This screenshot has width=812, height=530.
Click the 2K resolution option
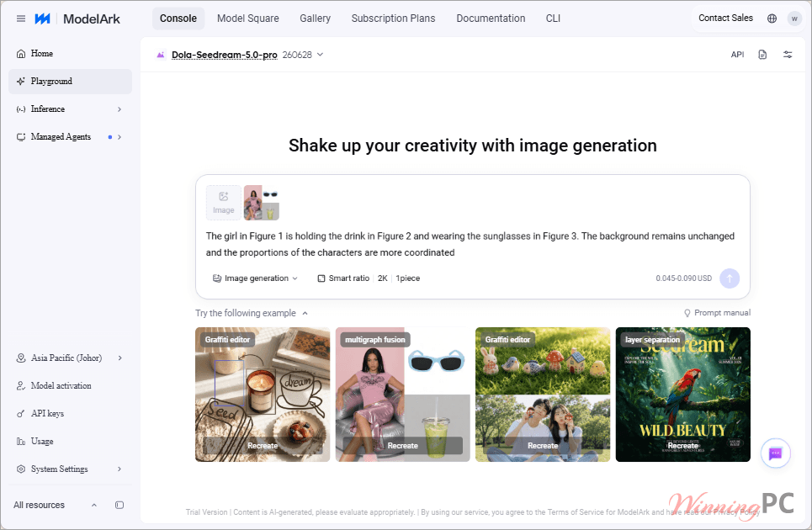pyautogui.click(x=383, y=278)
